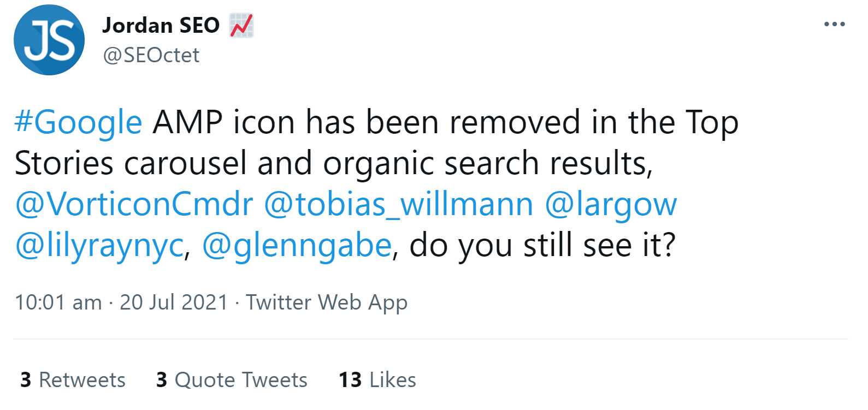Click the 20 Jul 2021 date
The width and height of the screenshot is (868, 410).
[x=174, y=302]
